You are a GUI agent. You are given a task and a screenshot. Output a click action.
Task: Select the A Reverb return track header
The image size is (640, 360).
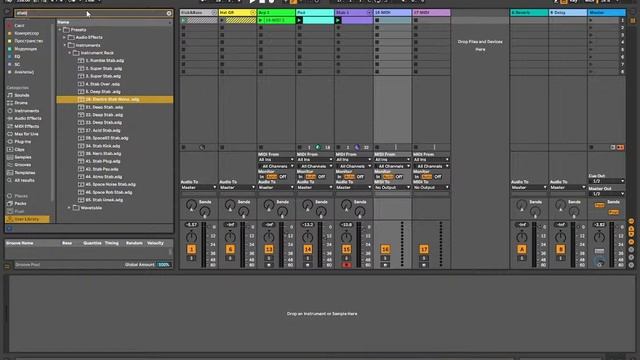(529, 13)
